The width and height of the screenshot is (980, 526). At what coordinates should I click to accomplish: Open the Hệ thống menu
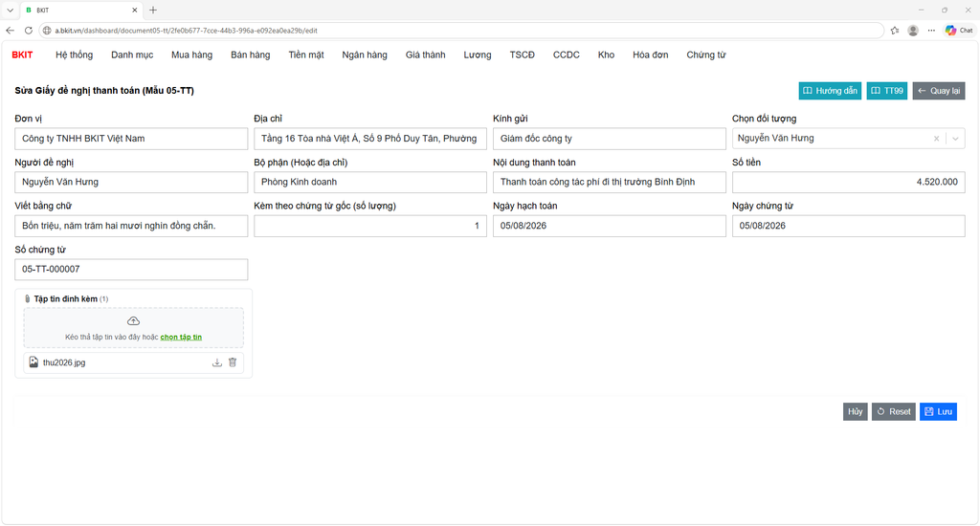tap(74, 55)
